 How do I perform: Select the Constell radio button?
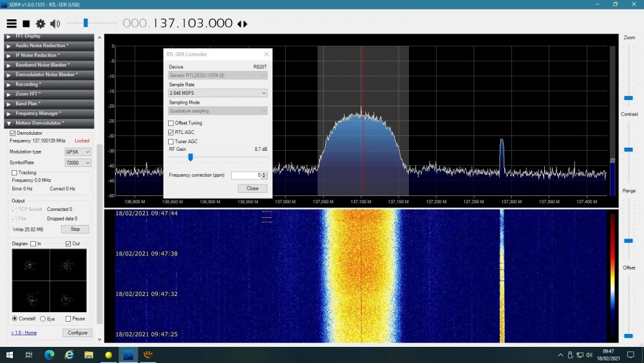[x=15, y=319]
